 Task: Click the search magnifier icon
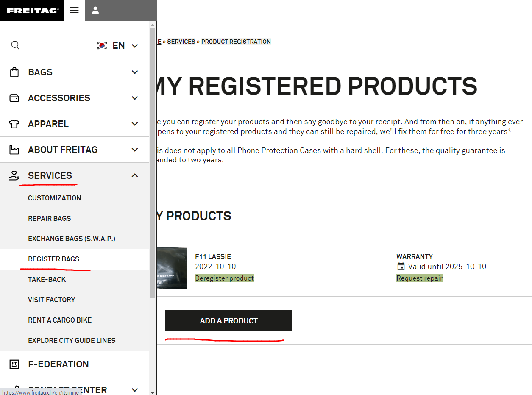tap(15, 45)
